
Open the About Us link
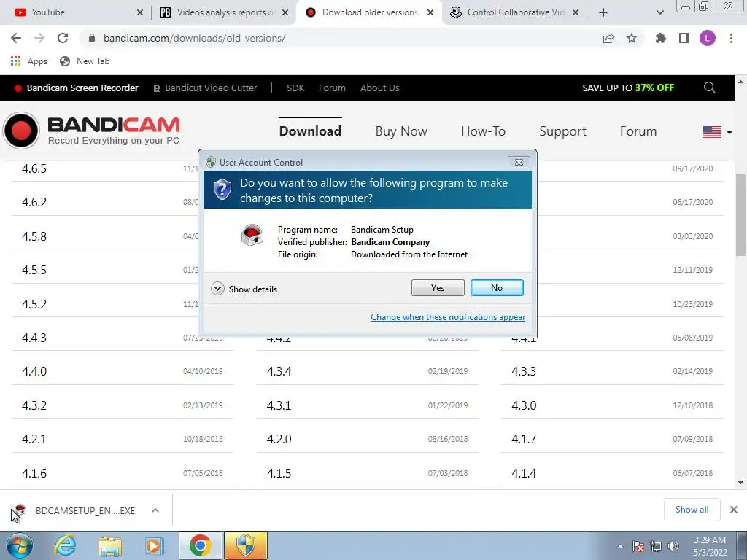click(x=379, y=87)
